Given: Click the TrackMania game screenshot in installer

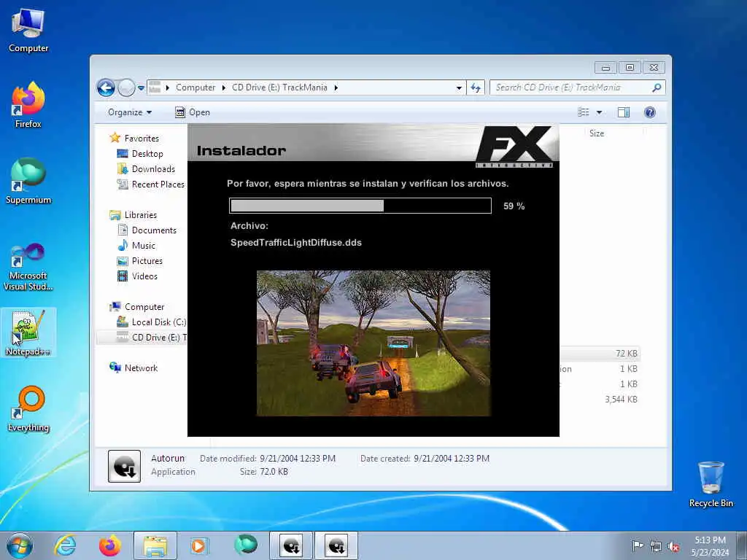Looking at the screenshot, I should pyautogui.click(x=373, y=343).
